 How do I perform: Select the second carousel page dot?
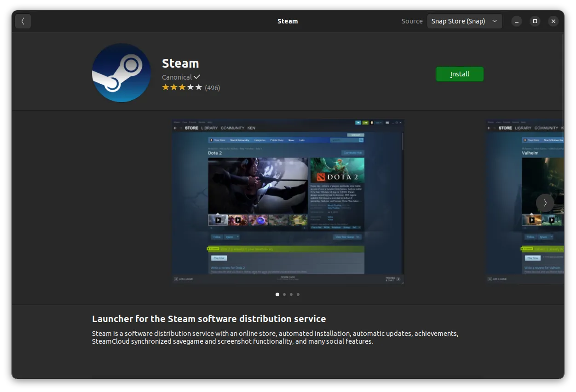pos(284,294)
